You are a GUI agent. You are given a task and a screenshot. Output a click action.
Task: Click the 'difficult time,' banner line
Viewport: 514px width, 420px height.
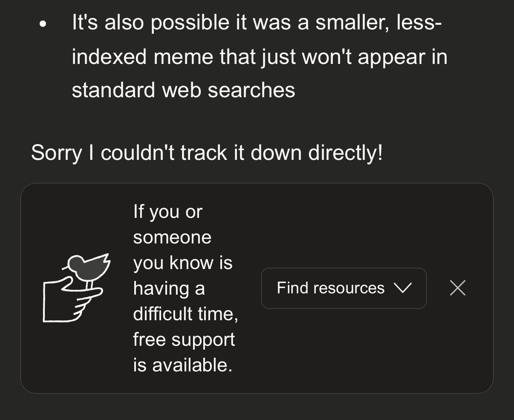(185, 314)
